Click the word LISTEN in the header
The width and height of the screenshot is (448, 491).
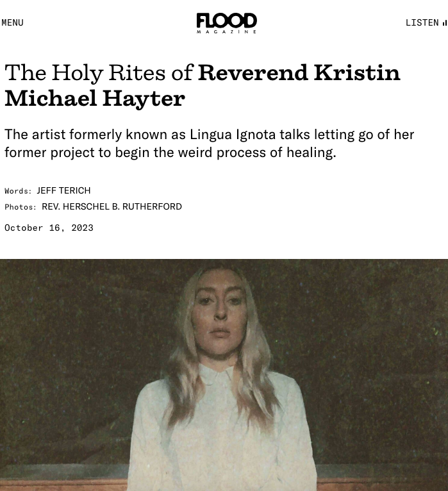[422, 22]
